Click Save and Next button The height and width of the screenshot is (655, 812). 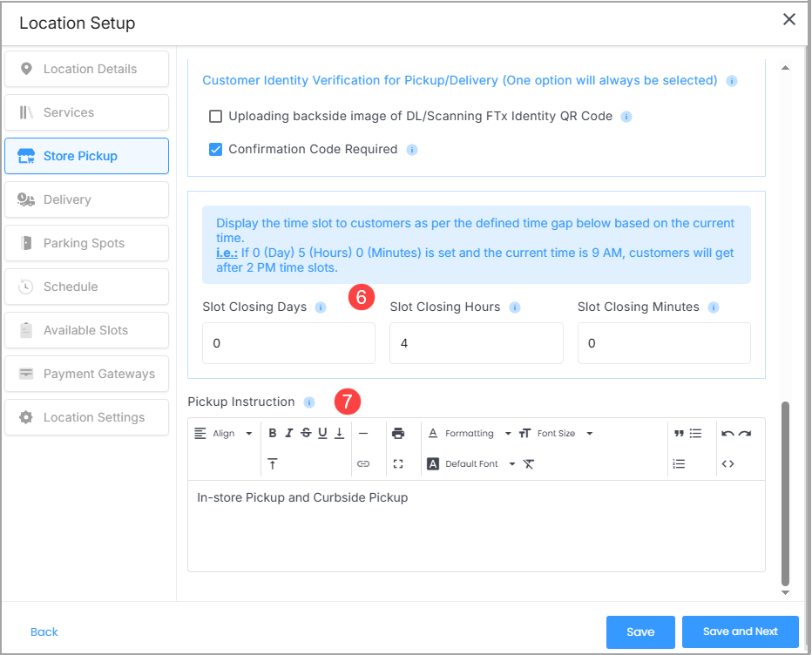[740, 631]
